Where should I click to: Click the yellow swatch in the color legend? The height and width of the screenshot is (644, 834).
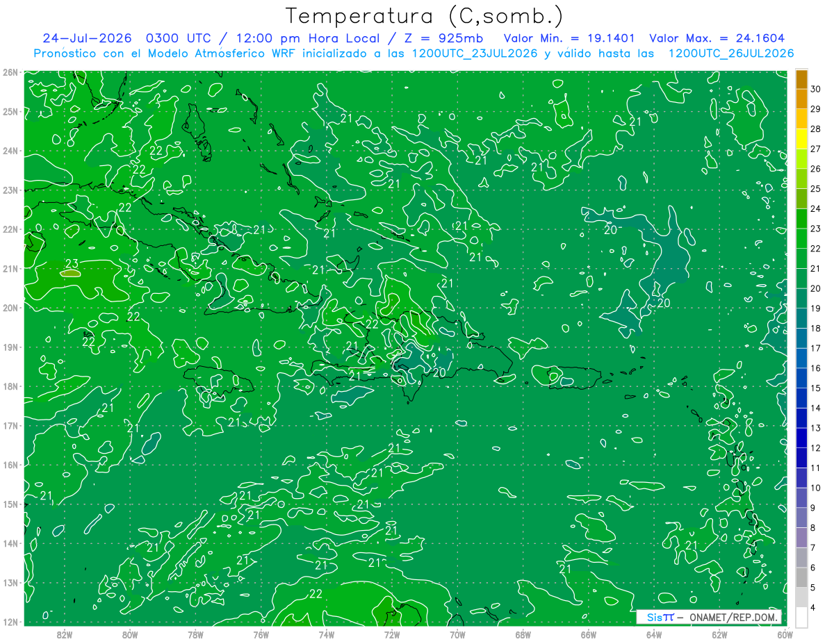[x=801, y=140]
